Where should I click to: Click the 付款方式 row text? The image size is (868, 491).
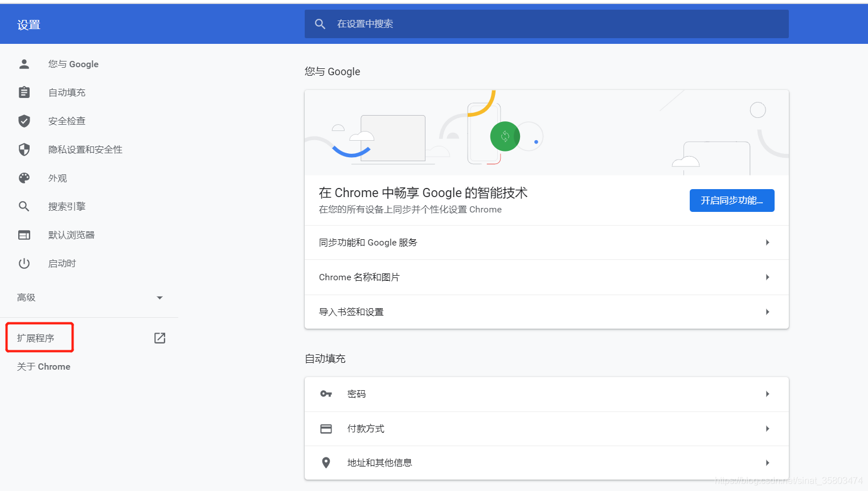click(x=366, y=429)
